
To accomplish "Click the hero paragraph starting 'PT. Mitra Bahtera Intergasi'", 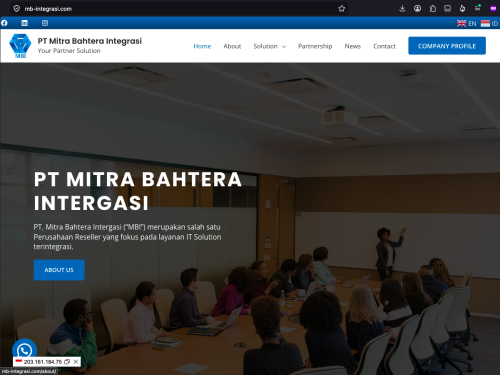I will [127, 237].
